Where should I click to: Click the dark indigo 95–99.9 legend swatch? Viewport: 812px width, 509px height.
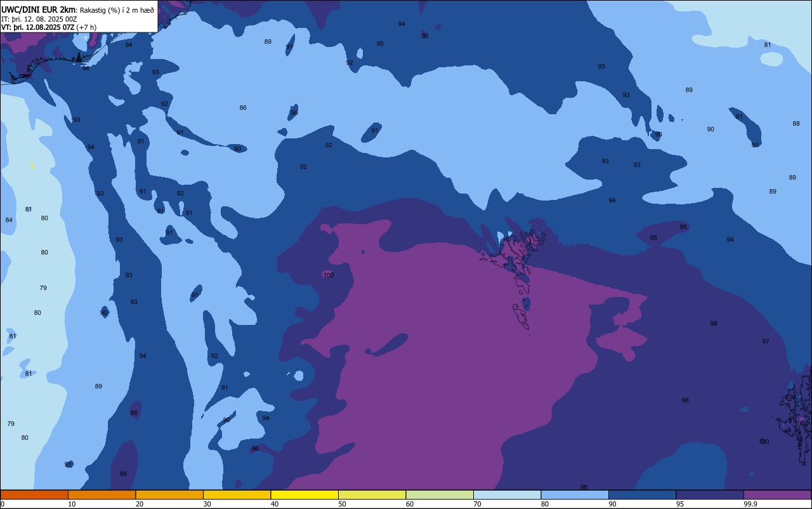[710, 494]
